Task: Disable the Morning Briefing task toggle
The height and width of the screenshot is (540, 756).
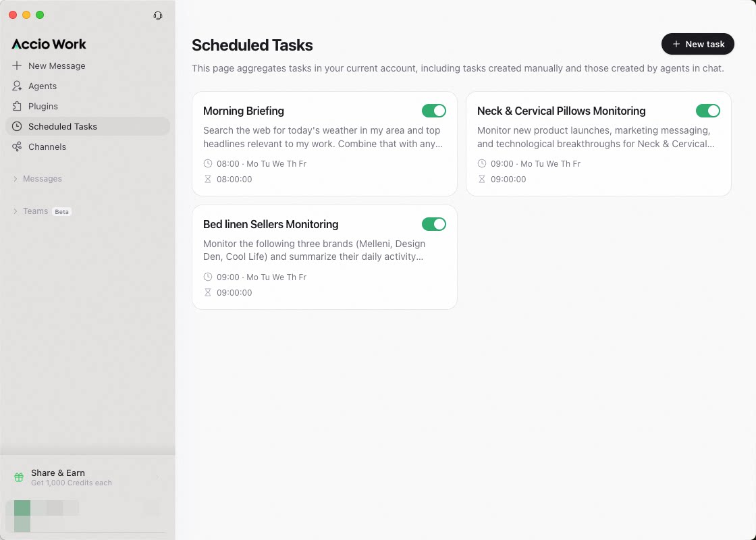Action: [x=434, y=111]
